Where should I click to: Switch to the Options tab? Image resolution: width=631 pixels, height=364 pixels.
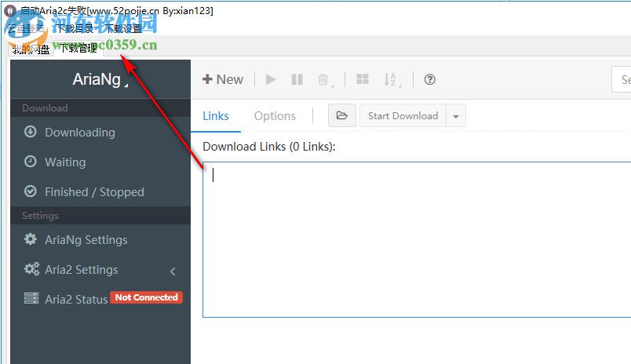(275, 116)
